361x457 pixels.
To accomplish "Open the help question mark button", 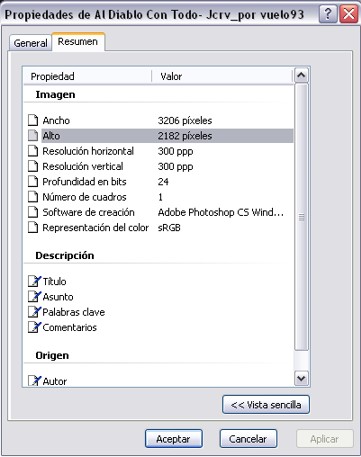I will [328, 14].
